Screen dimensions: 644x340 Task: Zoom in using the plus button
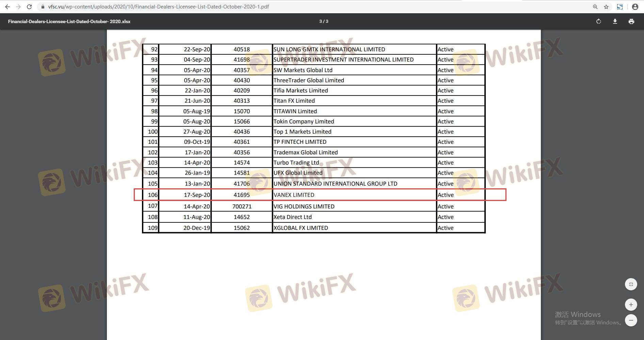(x=631, y=305)
